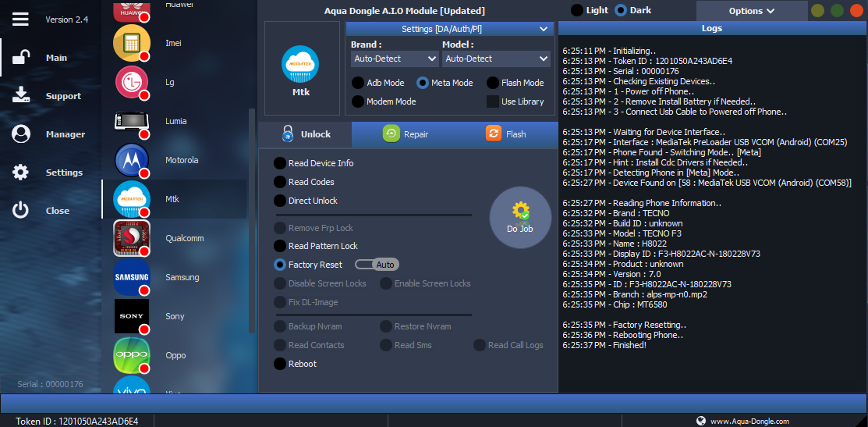
Task: Switch to the Flash tab
Action: [506, 134]
